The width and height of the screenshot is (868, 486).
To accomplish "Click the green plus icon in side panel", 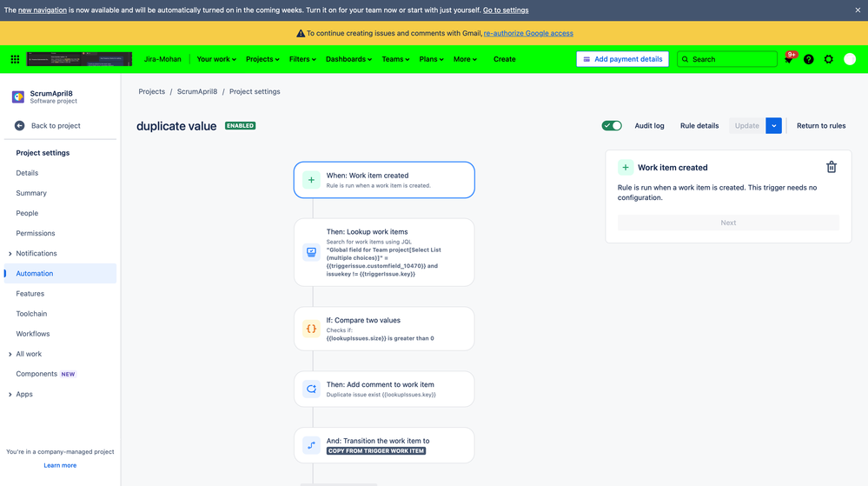I will (626, 167).
